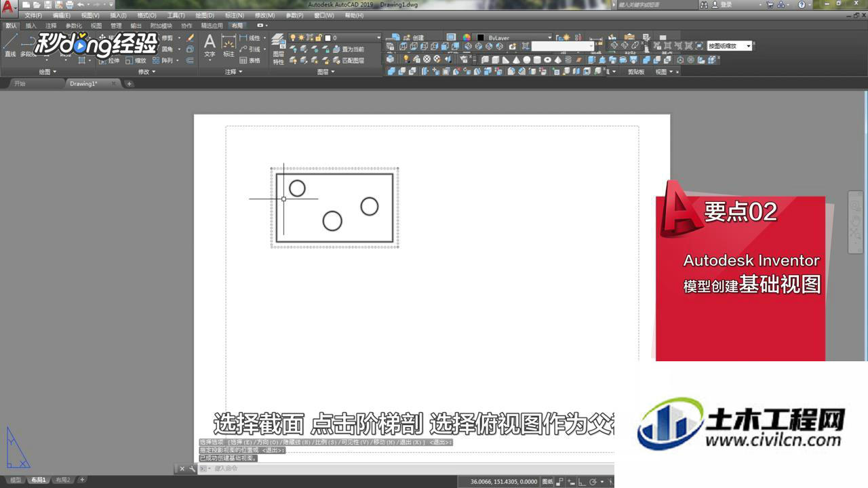868x488 pixels.
Task: Toggle the layer on/off lightbulb in layer dropdown
Action: pyautogui.click(x=293, y=38)
